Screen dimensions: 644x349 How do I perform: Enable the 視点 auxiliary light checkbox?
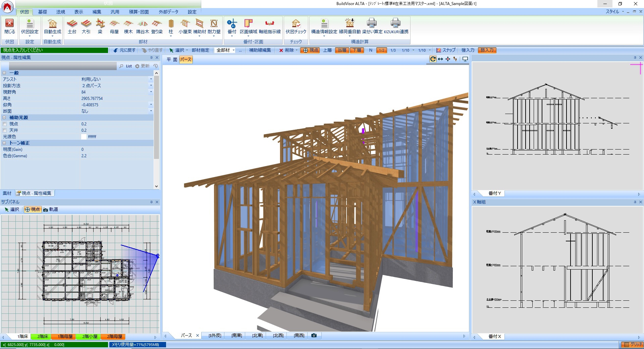pyautogui.click(x=5, y=124)
